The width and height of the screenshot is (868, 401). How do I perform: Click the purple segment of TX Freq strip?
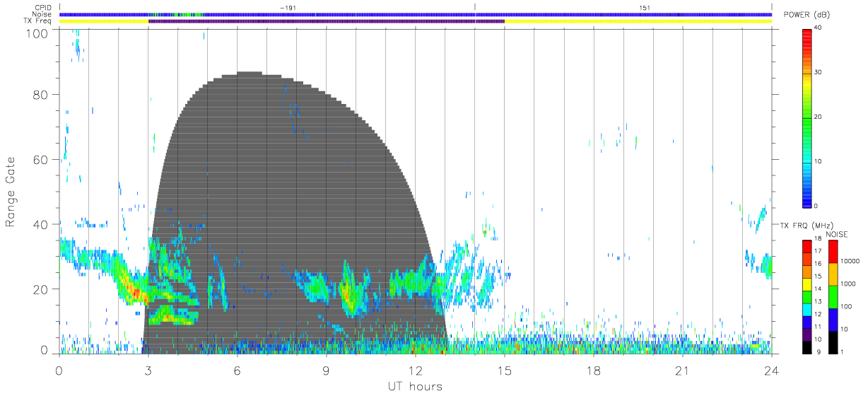(x=327, y=21)
